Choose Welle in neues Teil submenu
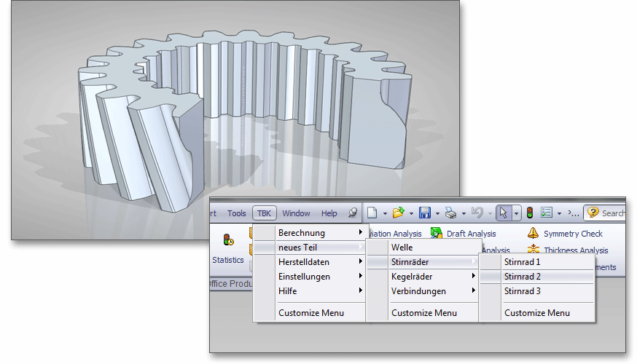 (402, 248)
